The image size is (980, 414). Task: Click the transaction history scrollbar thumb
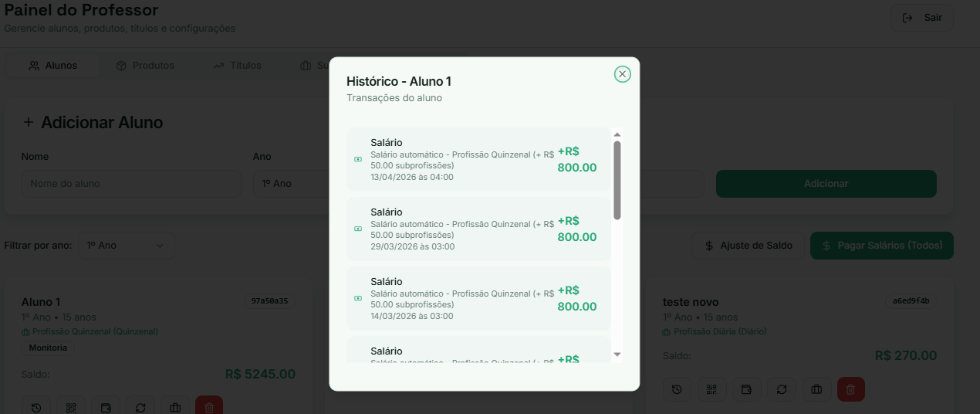pyautogui.click(x=617, y=179)
